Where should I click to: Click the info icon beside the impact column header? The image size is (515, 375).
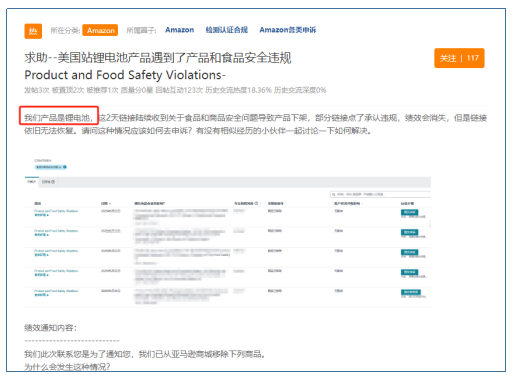click(x=256, y=203)
